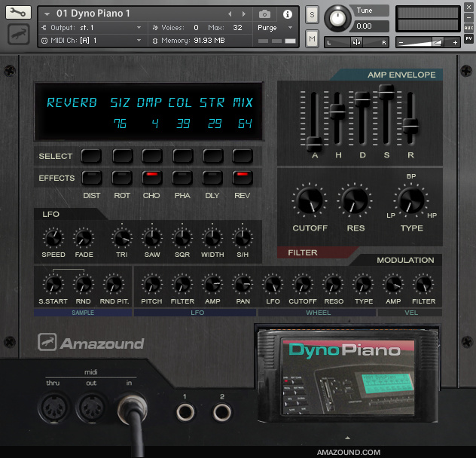Click the LFO SPEED knob
Viewport: 476px width, 458px height.
pos(53,238)
